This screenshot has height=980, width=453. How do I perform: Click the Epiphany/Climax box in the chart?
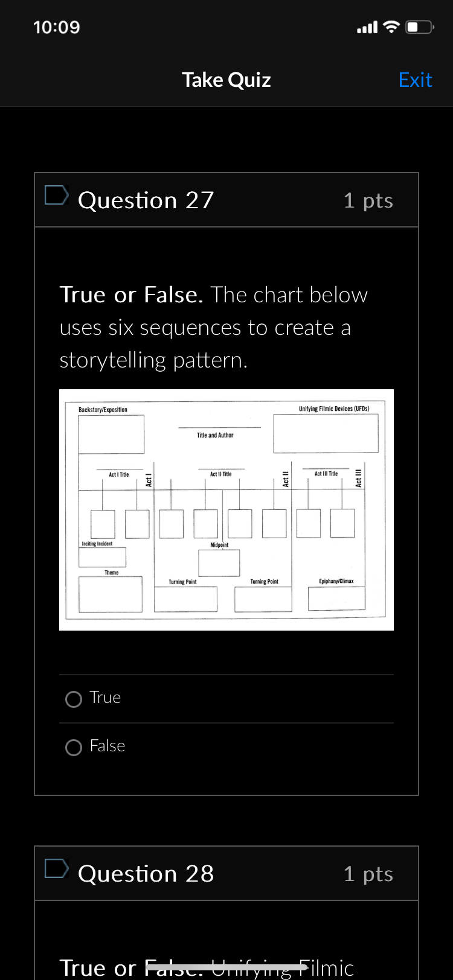tap(336, 599)
